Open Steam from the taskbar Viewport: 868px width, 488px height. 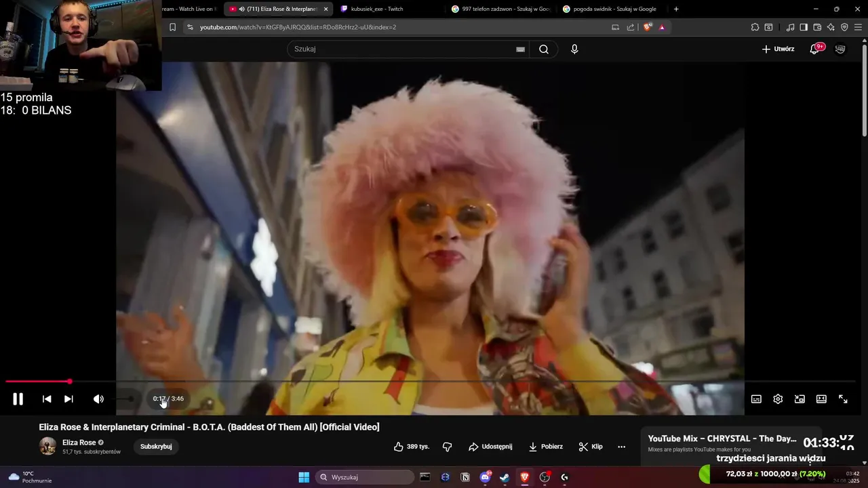505,477
